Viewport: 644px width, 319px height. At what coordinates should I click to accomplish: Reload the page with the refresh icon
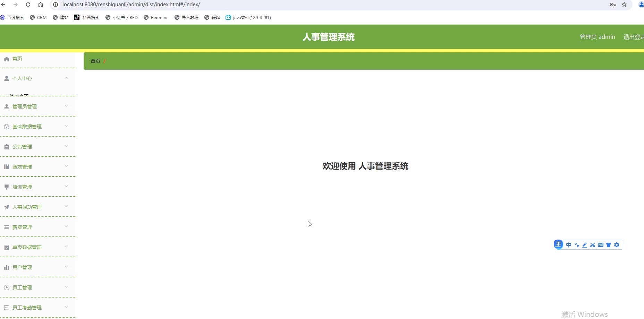(x=28, y=5)
